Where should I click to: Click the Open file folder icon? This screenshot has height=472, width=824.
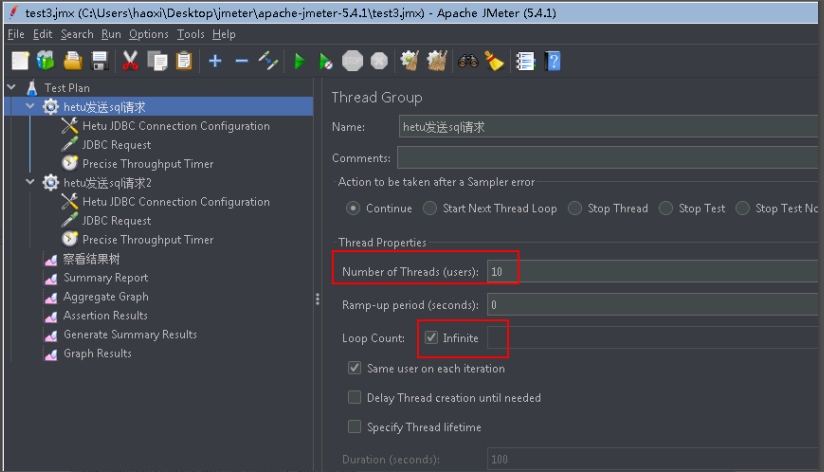[x=73, y=61]
